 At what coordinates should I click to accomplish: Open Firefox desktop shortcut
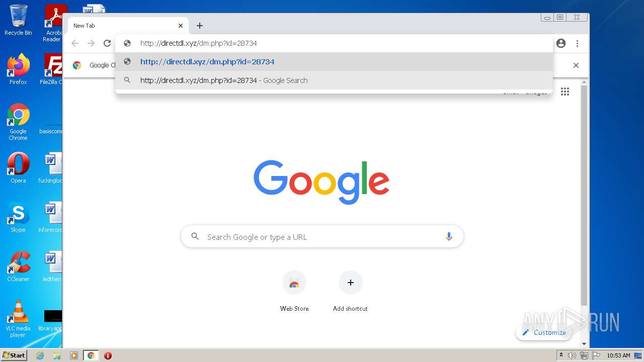pos(18,69)
